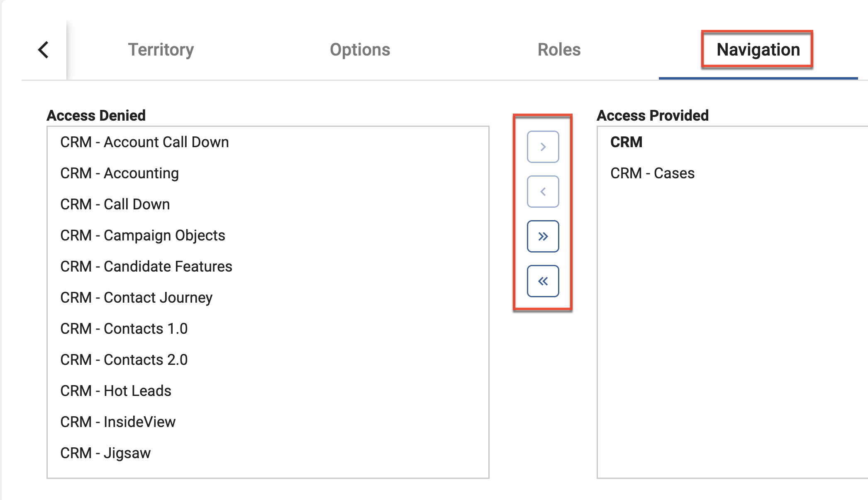Select CRM - Candidate Features
868x500 pixels.
point(146,267)
